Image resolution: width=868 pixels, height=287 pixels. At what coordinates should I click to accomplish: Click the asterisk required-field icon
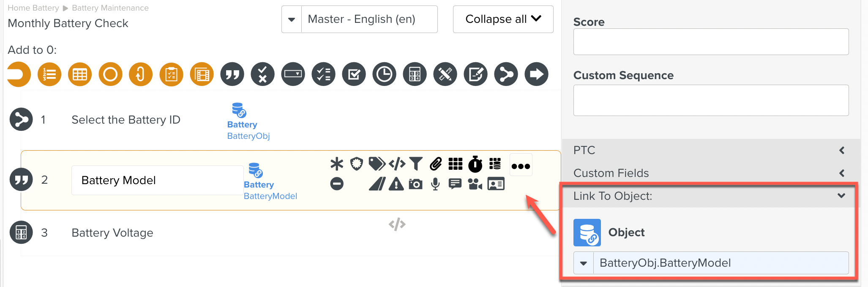pyautogui.click(x=337, y=164)
